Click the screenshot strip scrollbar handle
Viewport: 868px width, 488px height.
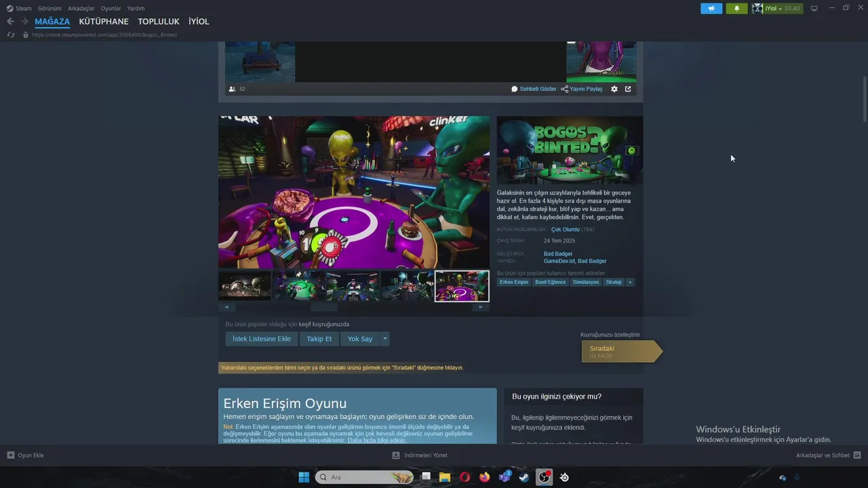pyautogui.click(x=324, y=307)
